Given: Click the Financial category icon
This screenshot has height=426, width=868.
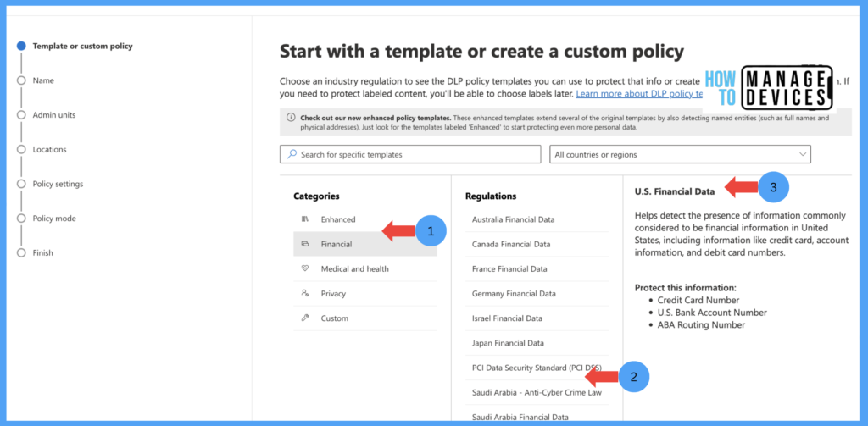Looking at the screenshot, I should (305, 244).
